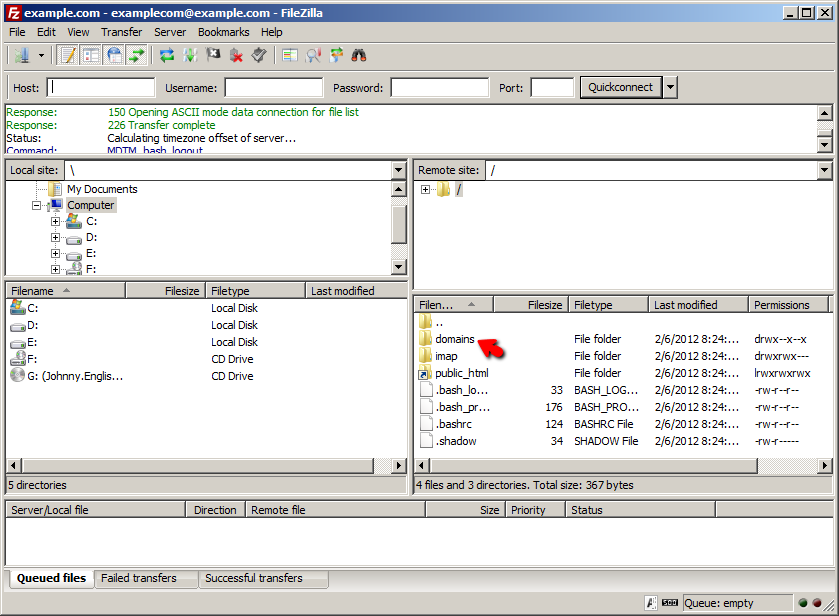
Task: Toggle transfer queue display icon
Action: (x=137, y=55)
